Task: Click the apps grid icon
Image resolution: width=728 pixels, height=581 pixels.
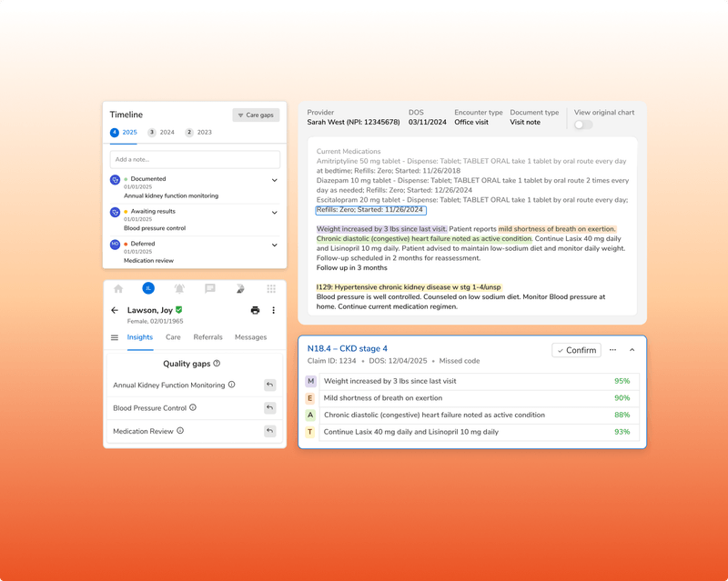Action: point(271,288)
